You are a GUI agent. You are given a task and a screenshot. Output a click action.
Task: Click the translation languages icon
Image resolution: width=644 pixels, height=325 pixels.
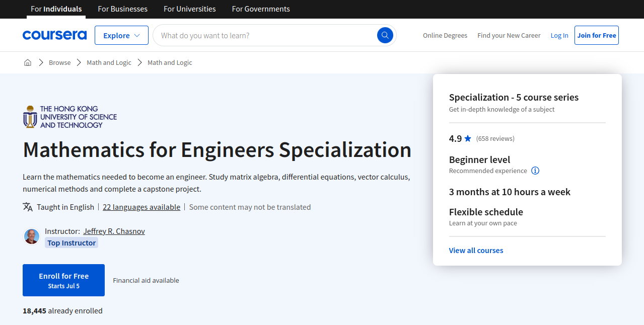pyautogui.click(x=28, y=207)
